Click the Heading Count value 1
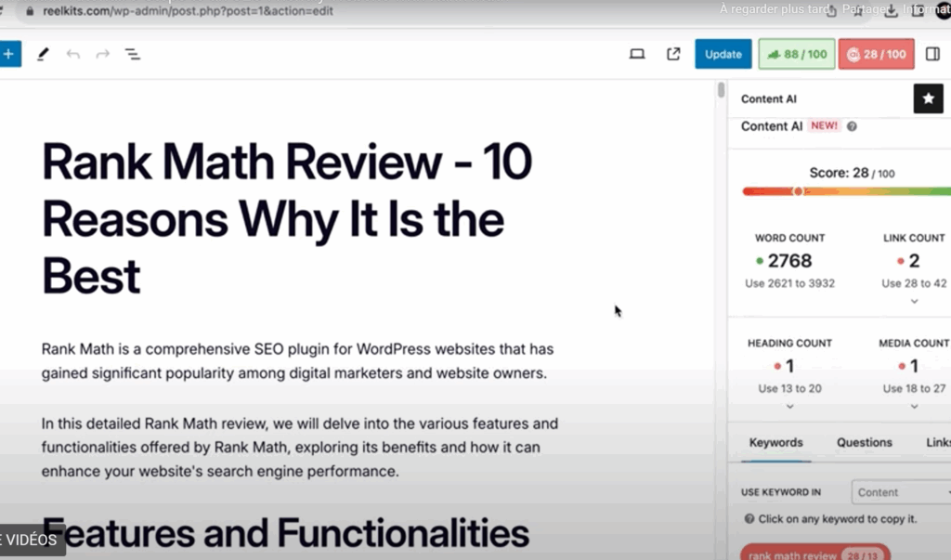Image resolution: width=951 pixels, height=560 pixels. [789, 366]
